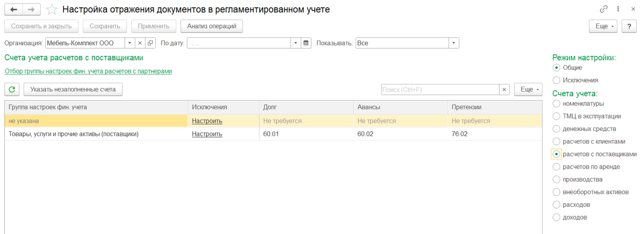Click into the Поиск search field

pyautogui.click(x=440, y=89)
